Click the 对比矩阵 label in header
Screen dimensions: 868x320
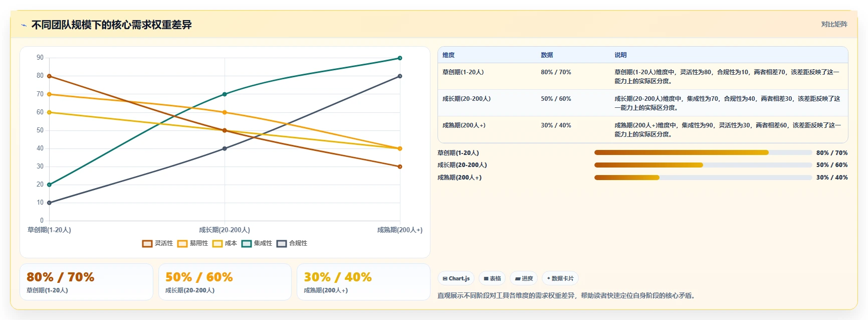(x=834, y=24)
